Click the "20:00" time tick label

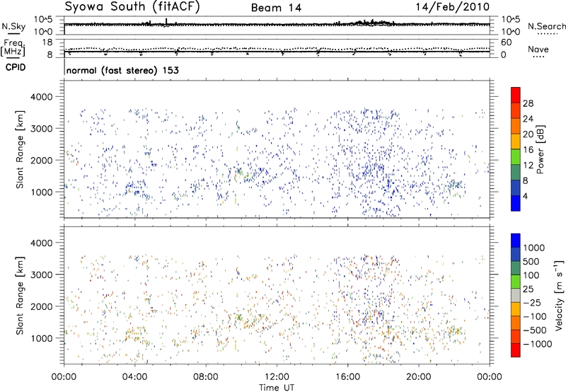coord(418,377)
